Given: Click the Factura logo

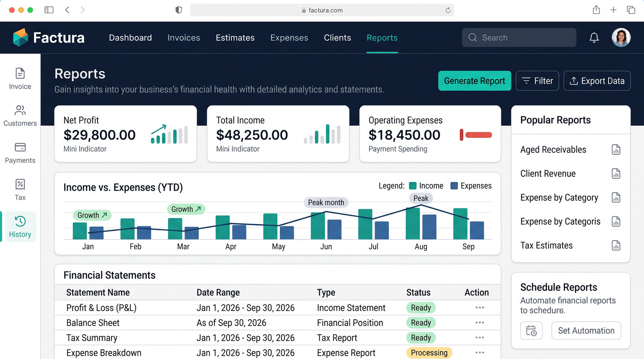Looking at the screenshot, I should coord(49,37).
